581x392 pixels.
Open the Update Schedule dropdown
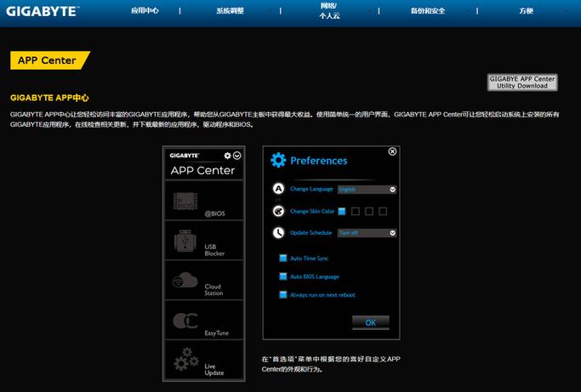point(367,233)
